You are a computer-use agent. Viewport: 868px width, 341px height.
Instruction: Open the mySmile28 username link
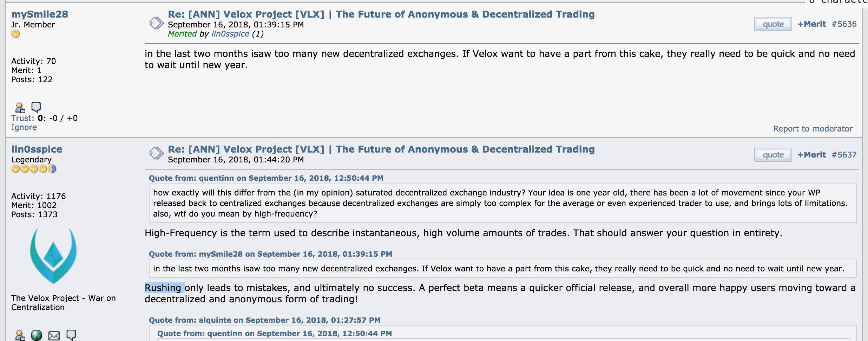pos(40,14)
